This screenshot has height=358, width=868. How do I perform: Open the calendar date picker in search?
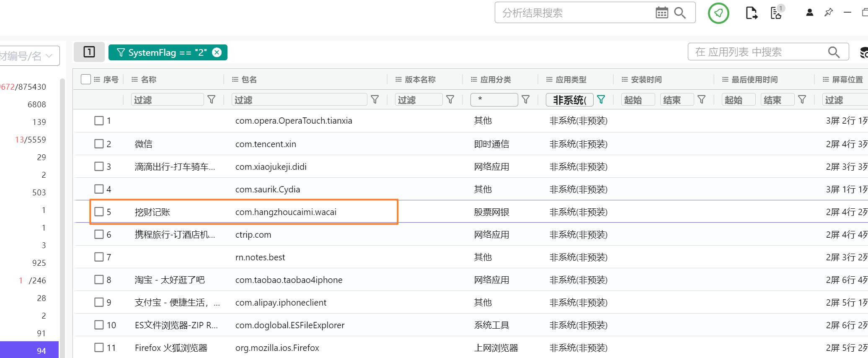(x=662, y=13)
